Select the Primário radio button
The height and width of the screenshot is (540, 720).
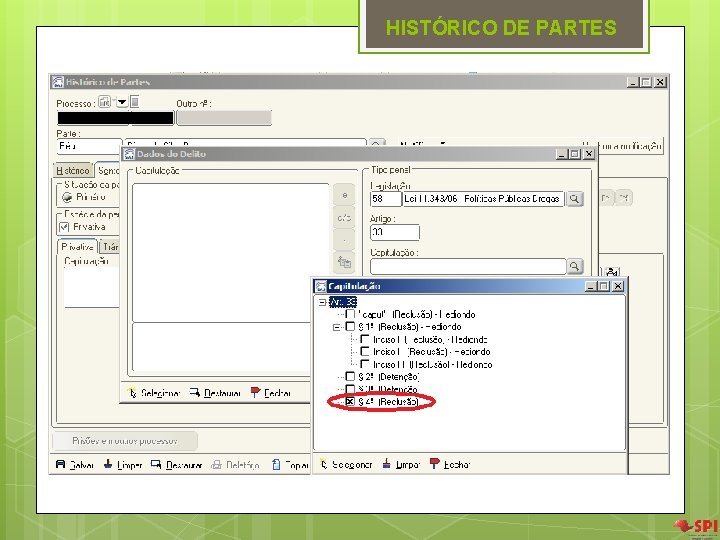point(68,197)
